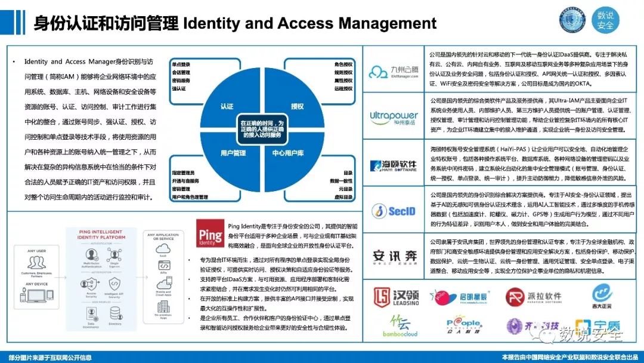Screen dimensions: 644x363
Task: Click the 九州云腾 logo
Action: pyautogui.click(x=394, y=72)
